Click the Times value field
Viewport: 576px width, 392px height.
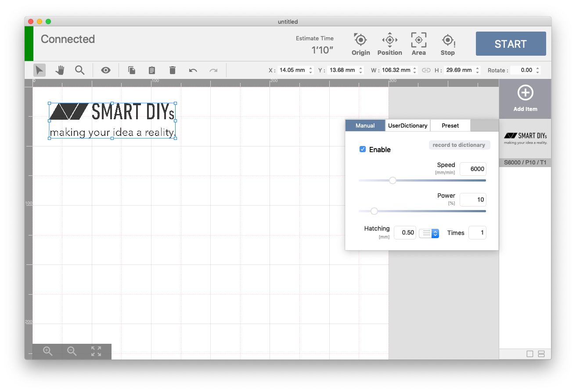477,233
